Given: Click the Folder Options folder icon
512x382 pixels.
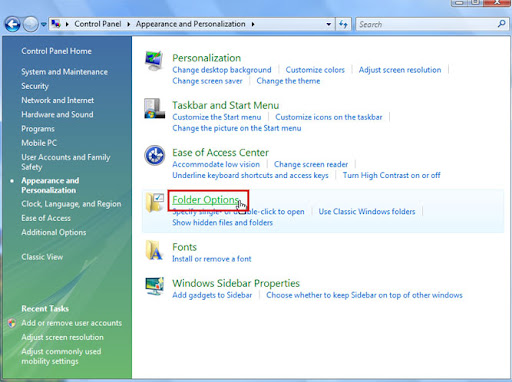Looking at the screenshot, I should click(155, 202).
